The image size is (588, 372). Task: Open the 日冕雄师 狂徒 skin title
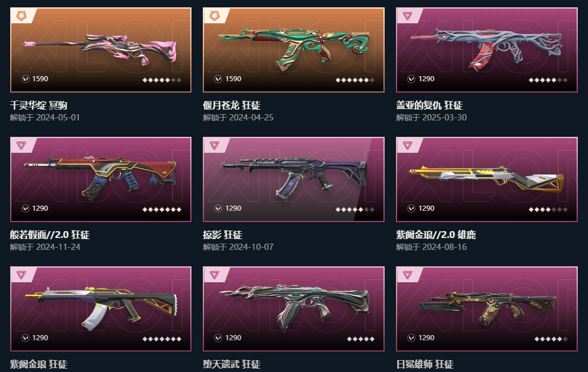(425, 364)
